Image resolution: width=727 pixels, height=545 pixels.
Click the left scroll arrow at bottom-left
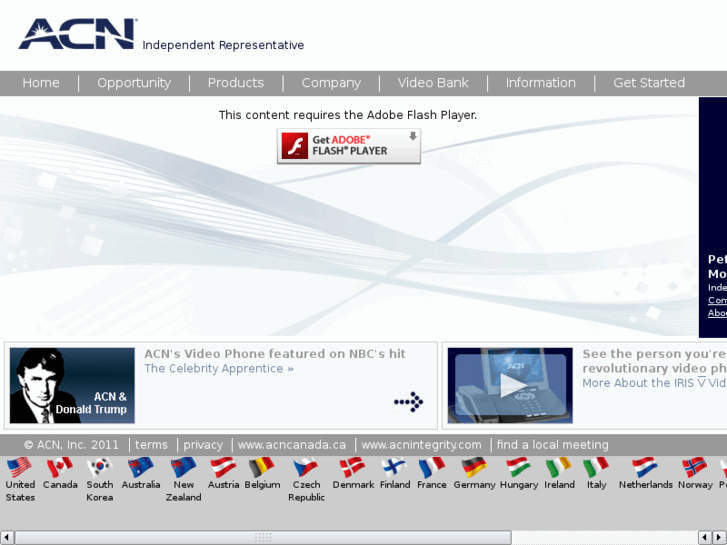6,538
